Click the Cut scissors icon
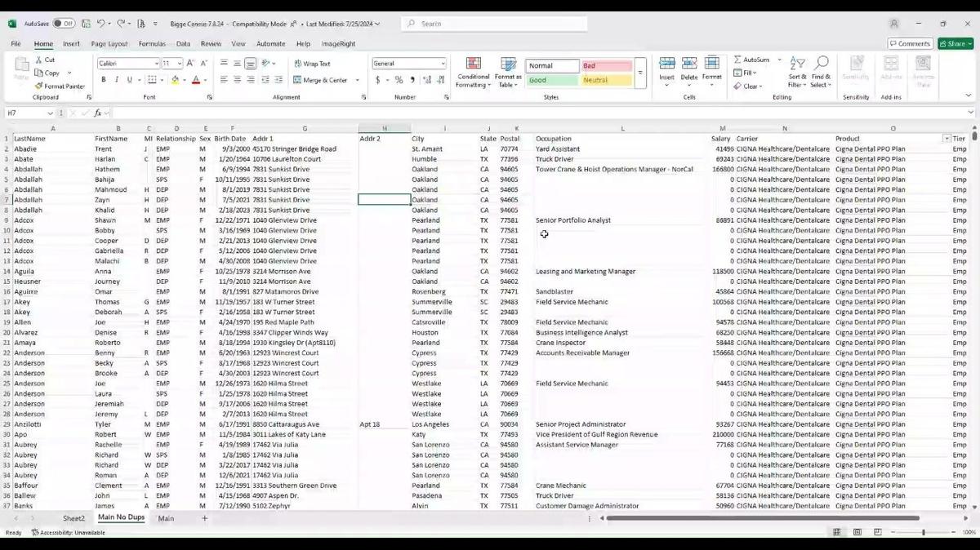Image resolution: width=980 pixels, height=550 pixels. pyautogui.click(x=38, y=60)
